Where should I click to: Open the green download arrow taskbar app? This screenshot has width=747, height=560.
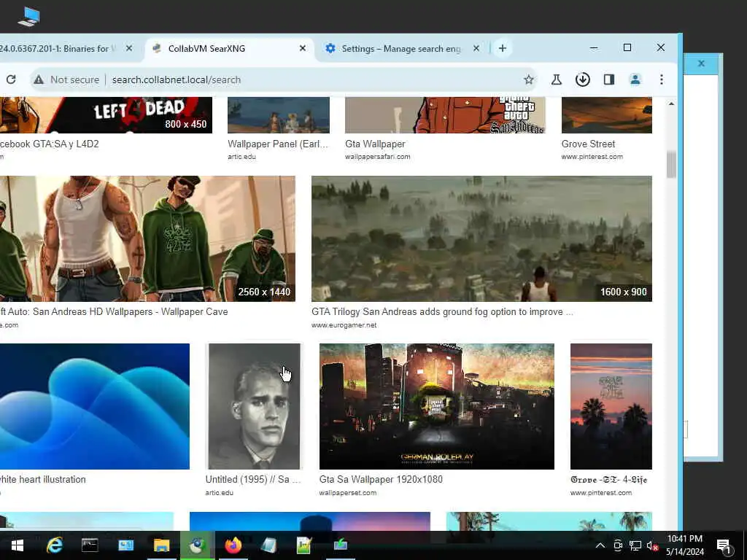click(340, 545)
